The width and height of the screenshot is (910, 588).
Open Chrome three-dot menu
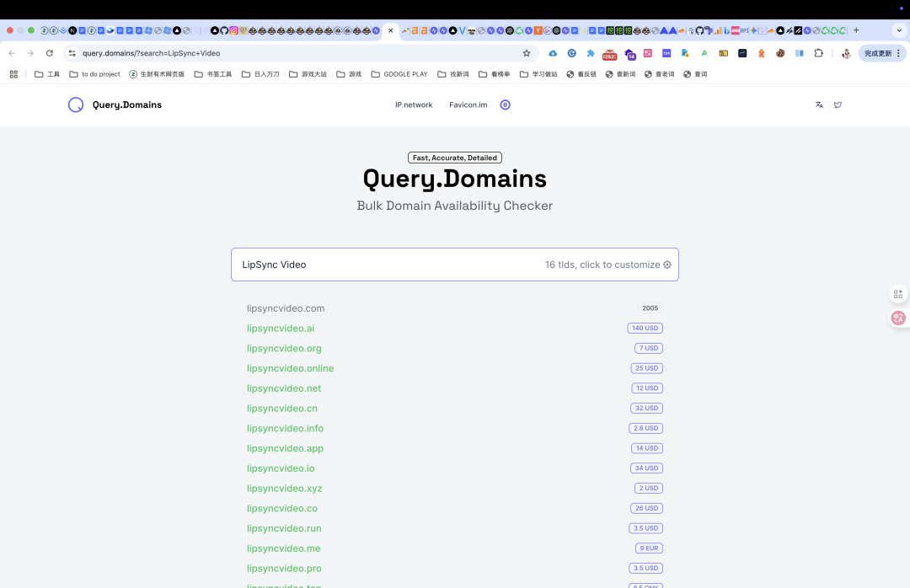pyautogui.click(x=898, y=53)
